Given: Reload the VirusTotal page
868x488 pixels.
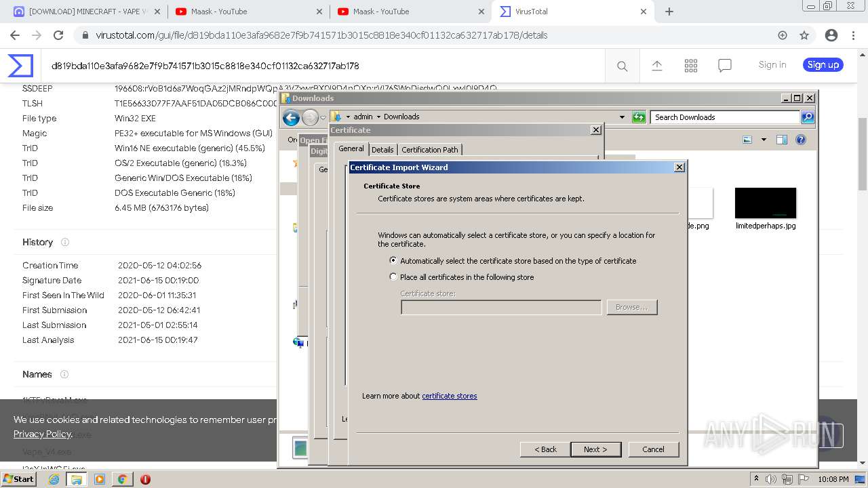Looking at the screenshot, I should tap(58, 35).
